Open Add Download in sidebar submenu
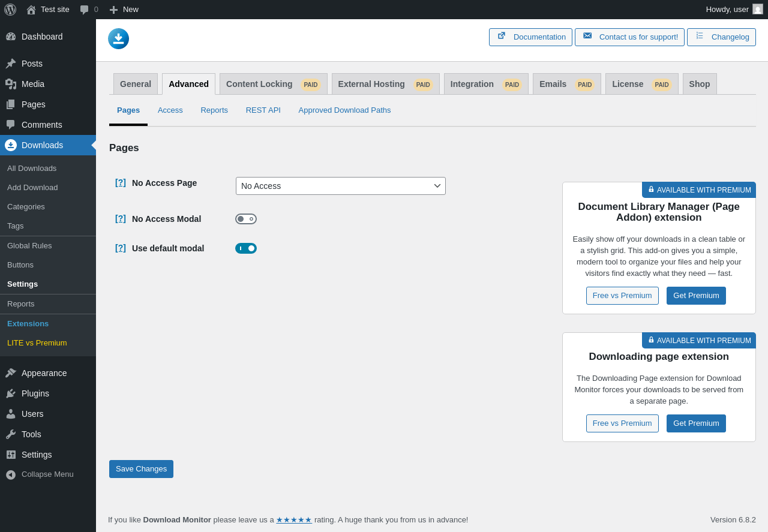The width and height of the screenshot is (768, 532). 48,188
